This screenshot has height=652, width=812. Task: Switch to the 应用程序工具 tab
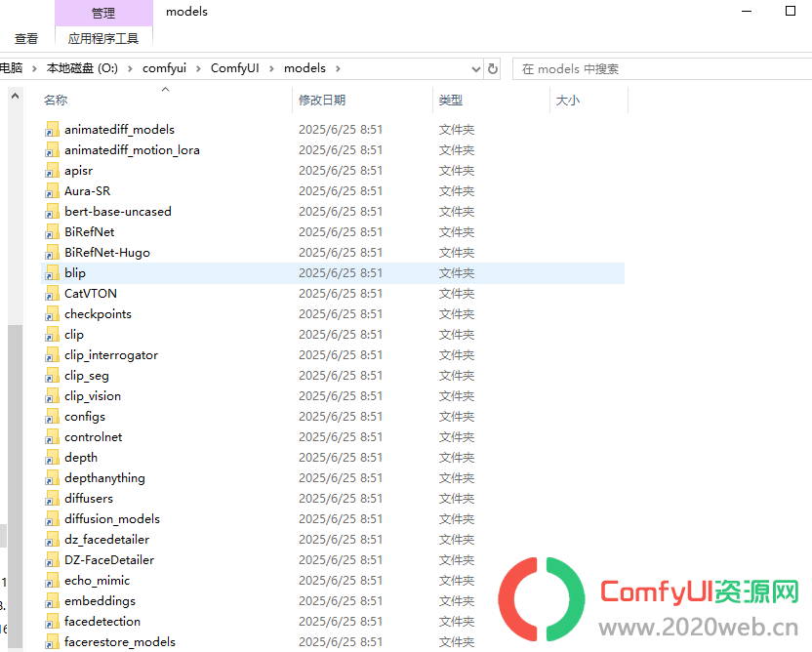[103, 39]
